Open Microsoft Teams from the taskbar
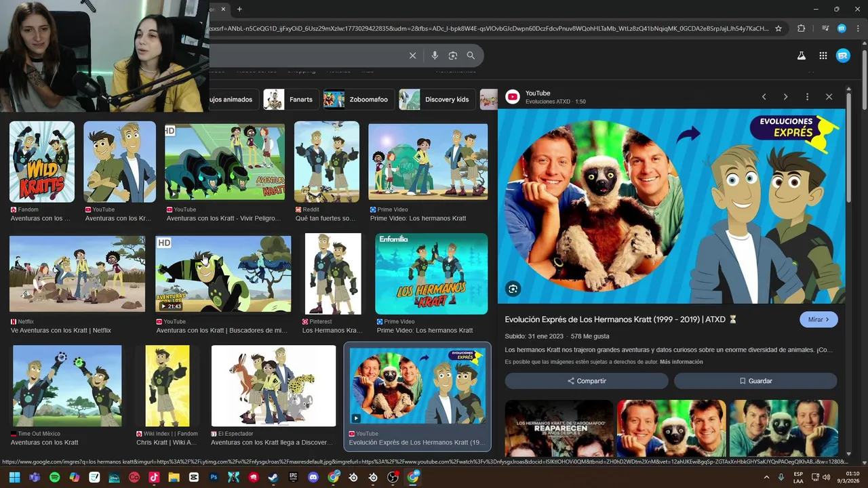The width and height of the screenshot is (868, 488). click(35, 477)
